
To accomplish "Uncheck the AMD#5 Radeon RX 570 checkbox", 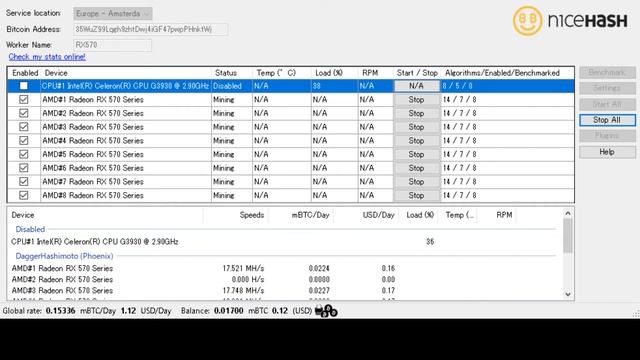I will click(24, 154).
